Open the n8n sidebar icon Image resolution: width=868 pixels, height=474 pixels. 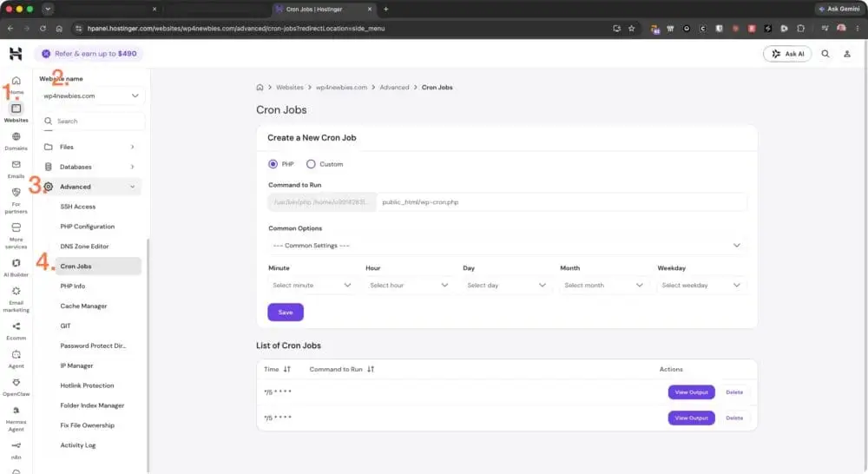16,445
